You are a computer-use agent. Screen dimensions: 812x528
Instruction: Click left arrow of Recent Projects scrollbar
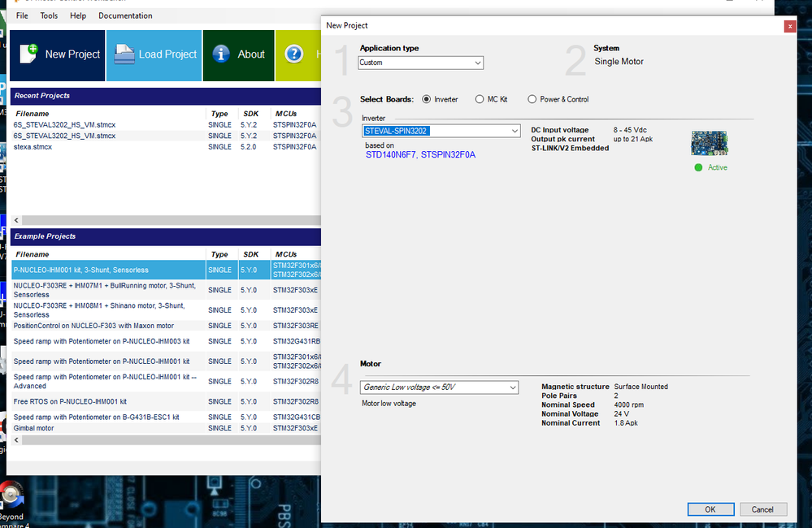coord(16,220)
